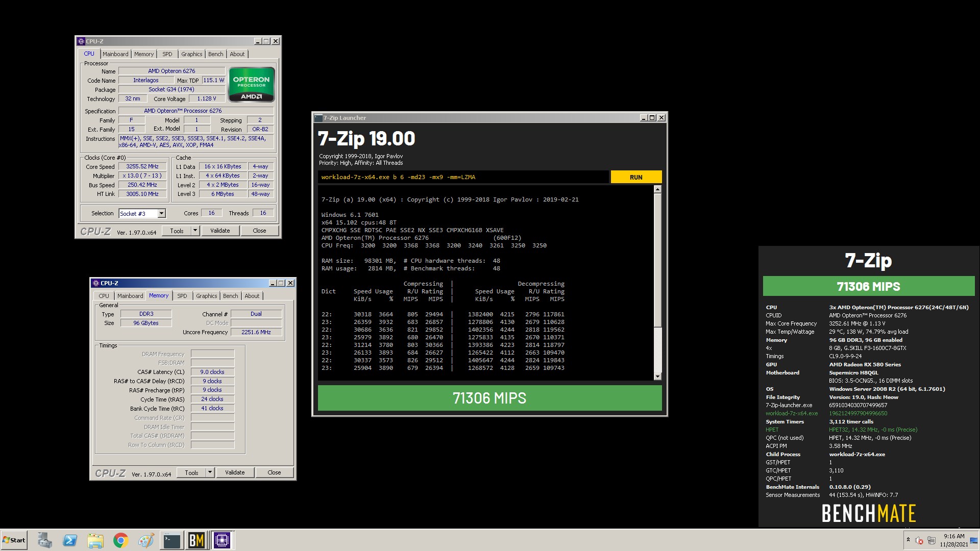Open the Windows Start menu
980x551 pixels.
click(x=14, y=540)
